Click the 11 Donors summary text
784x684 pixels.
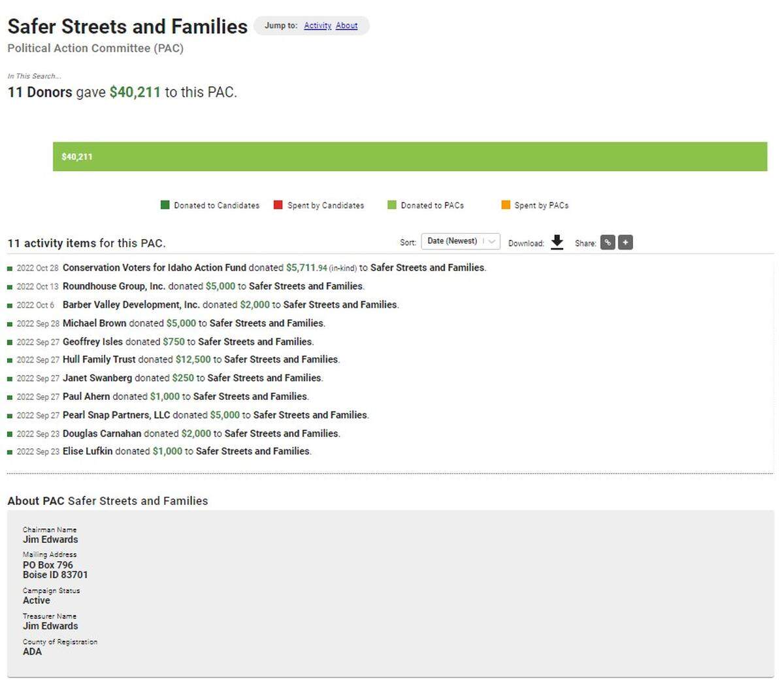point(40,92)
